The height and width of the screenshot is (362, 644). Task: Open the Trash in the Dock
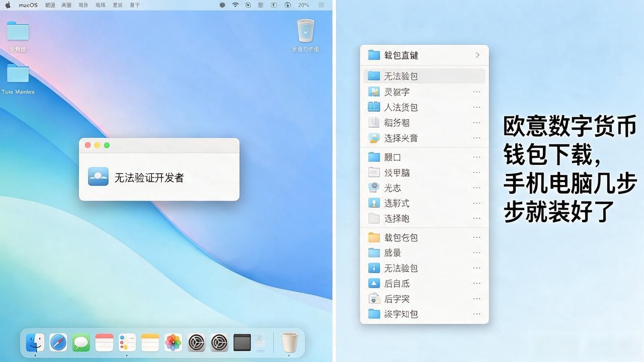[289, 342]
